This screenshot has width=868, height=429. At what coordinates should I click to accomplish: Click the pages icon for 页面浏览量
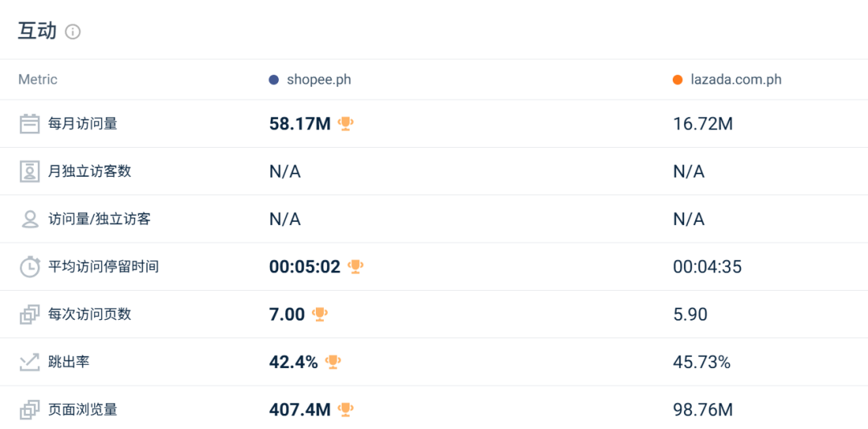pyautogui.click(x=30, y=410)
